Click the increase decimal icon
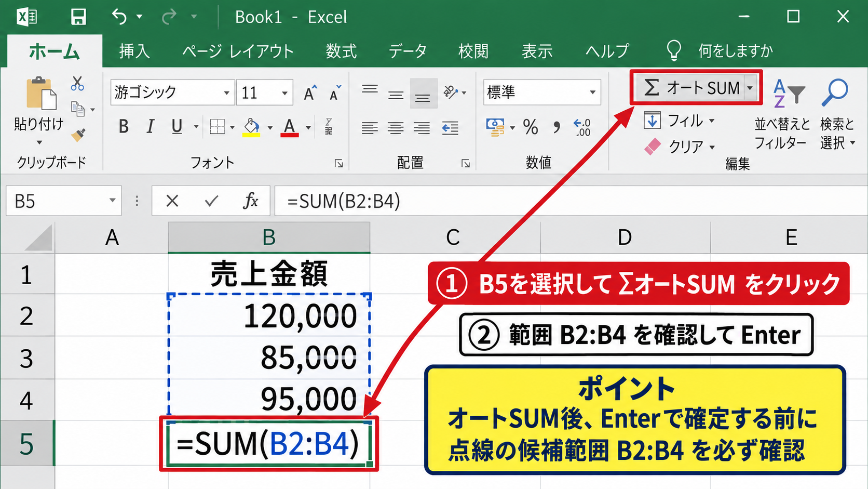Screen dimensions: 868x489 (x=582, y=127)
